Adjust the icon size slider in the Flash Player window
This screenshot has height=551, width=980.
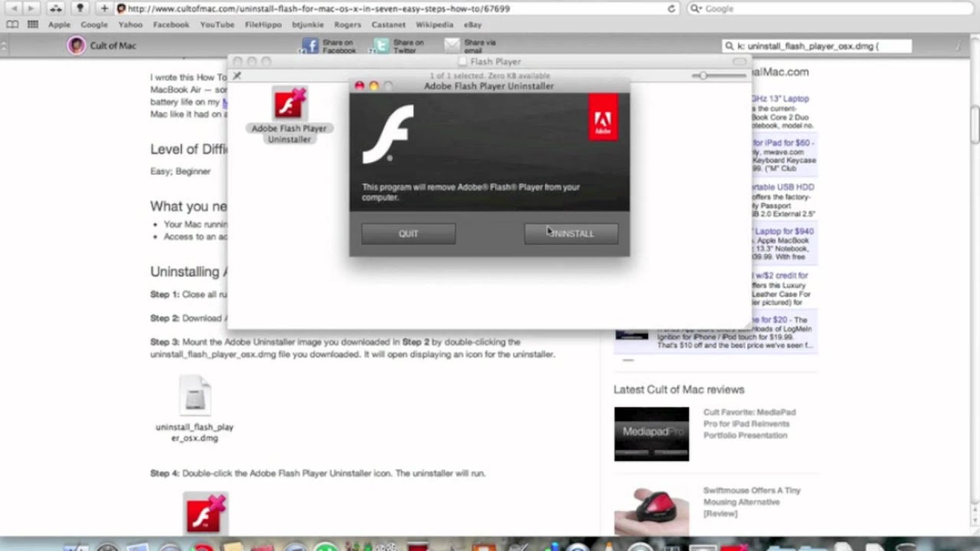pyautogui.click(x=718, y=76)
